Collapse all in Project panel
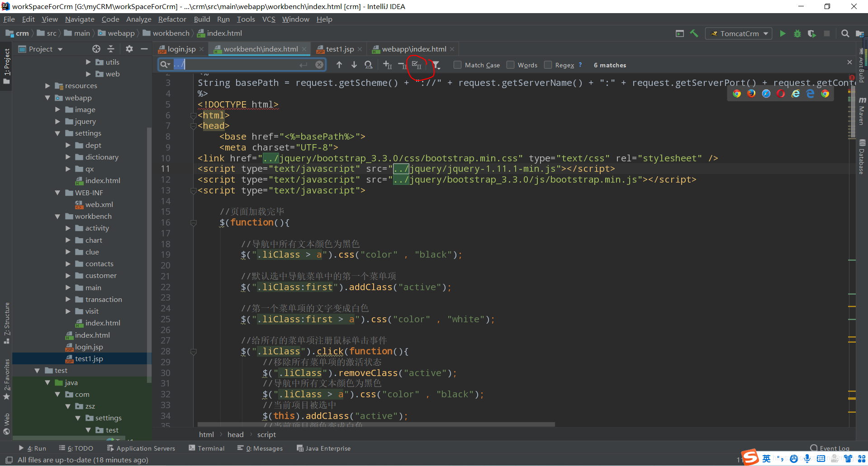 coord(111,49)
